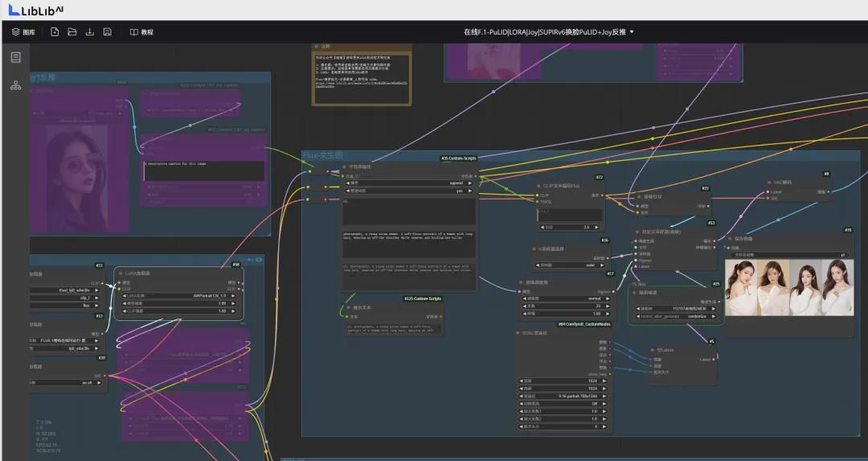Download the workflow with the download icon
The image size is (868, 461).
click(x=90, y=32)
